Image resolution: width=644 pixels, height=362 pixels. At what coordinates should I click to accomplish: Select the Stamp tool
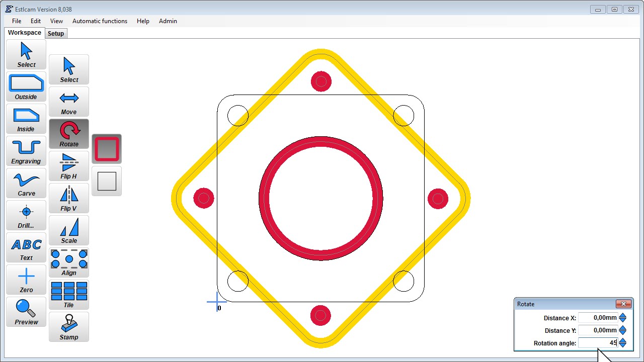point(69,327)
